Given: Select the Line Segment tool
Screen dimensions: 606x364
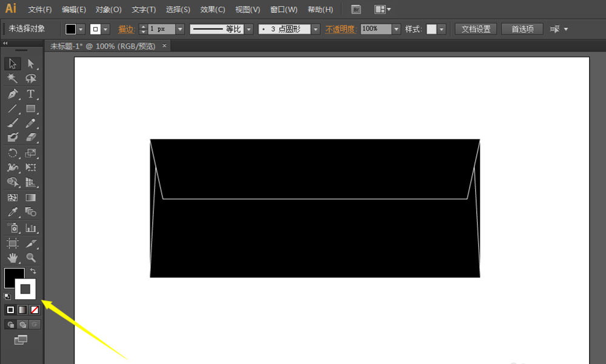Looking at the screenshot, I should [x=12, y=108].
